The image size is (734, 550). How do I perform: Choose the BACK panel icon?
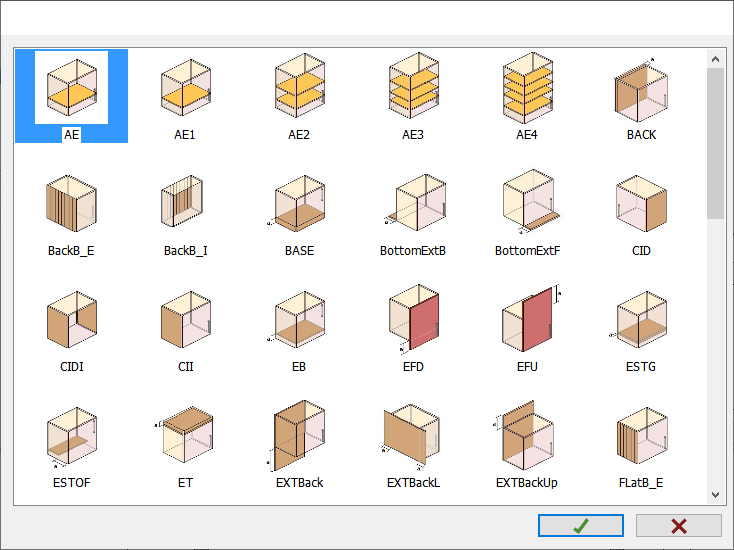[x=641, y=90]
